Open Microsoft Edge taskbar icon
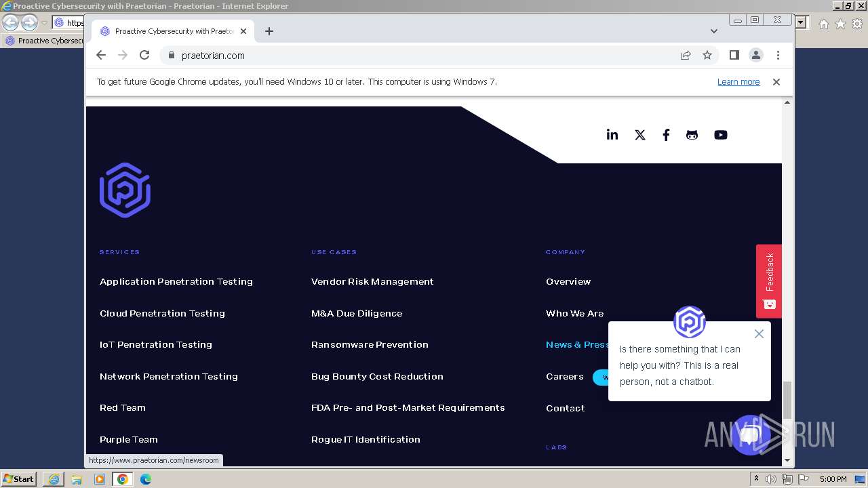The image size is (868, 488). tap(146, 479)
